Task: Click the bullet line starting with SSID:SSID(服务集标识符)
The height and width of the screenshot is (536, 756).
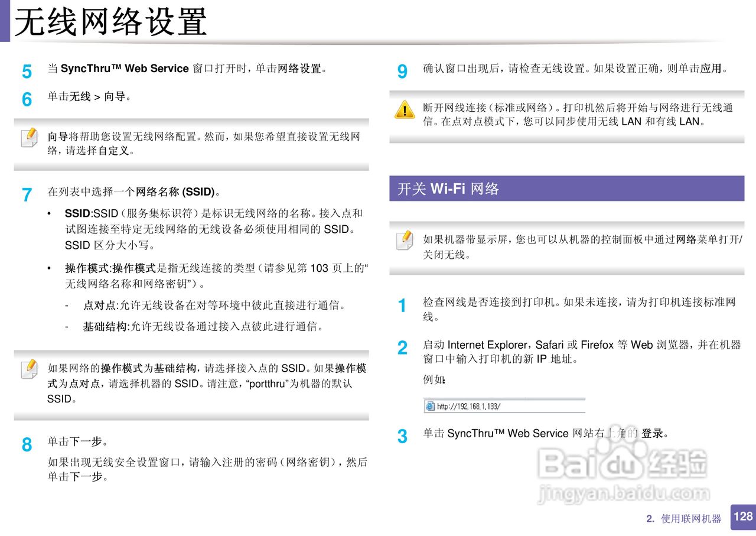Action: click(214, 213)
